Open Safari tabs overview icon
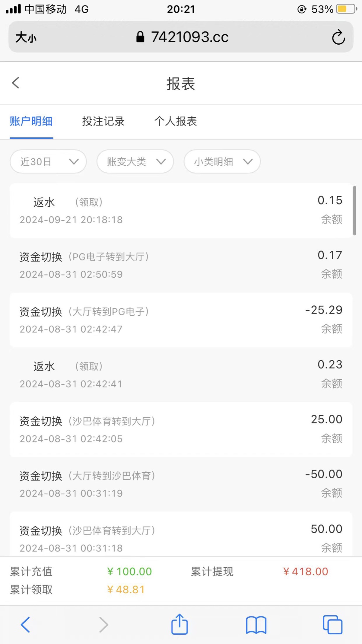The image size is (362, 644). [x=332, y=624]
